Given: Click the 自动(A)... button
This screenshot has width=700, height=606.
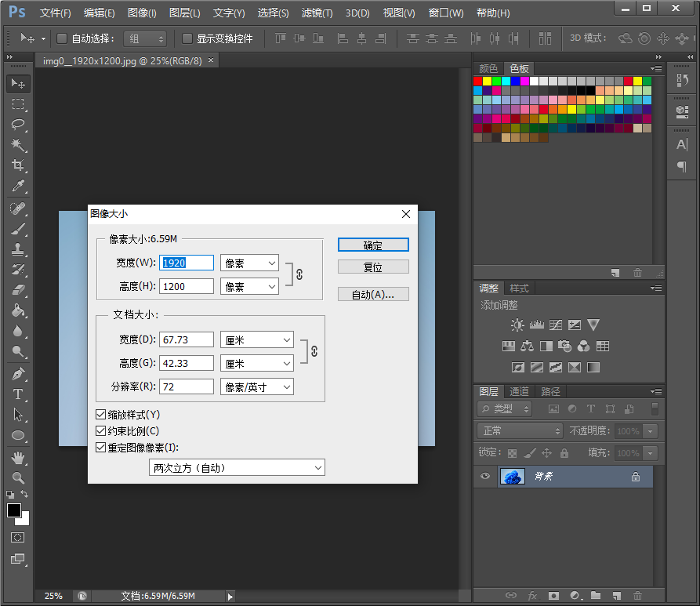Looking at the screenshot, I should 373,295.
